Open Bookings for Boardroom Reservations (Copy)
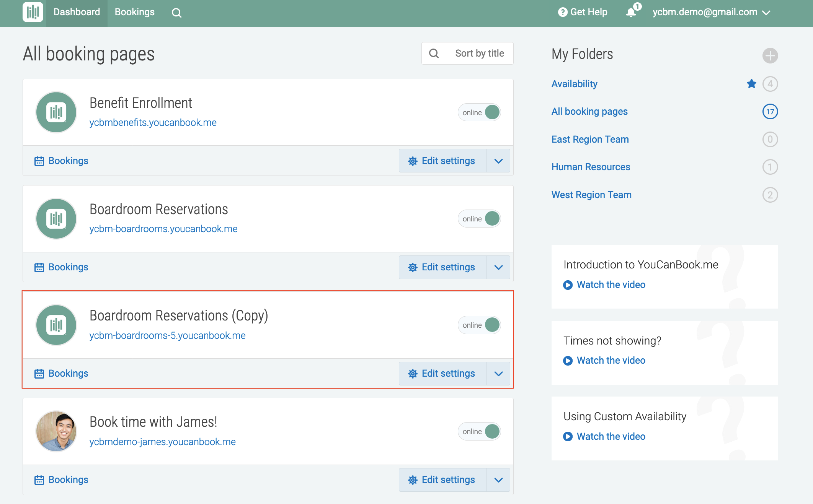The height and width of the screenshot is (504, 813). point(61,374)
